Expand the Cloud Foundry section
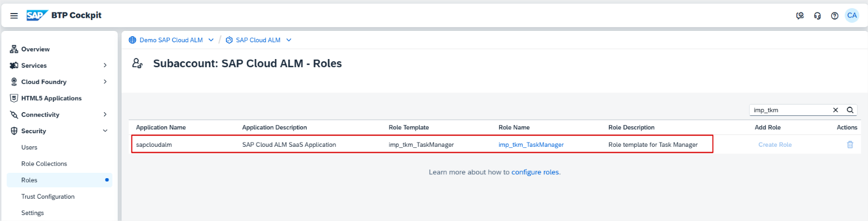The image size is (868, 221). 105,82
